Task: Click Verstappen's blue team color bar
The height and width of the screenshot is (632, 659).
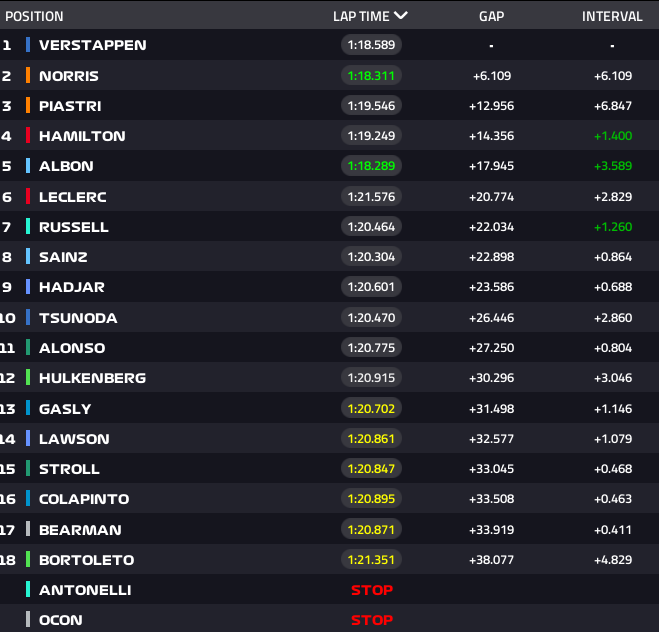Action: (x=28, y=45)
